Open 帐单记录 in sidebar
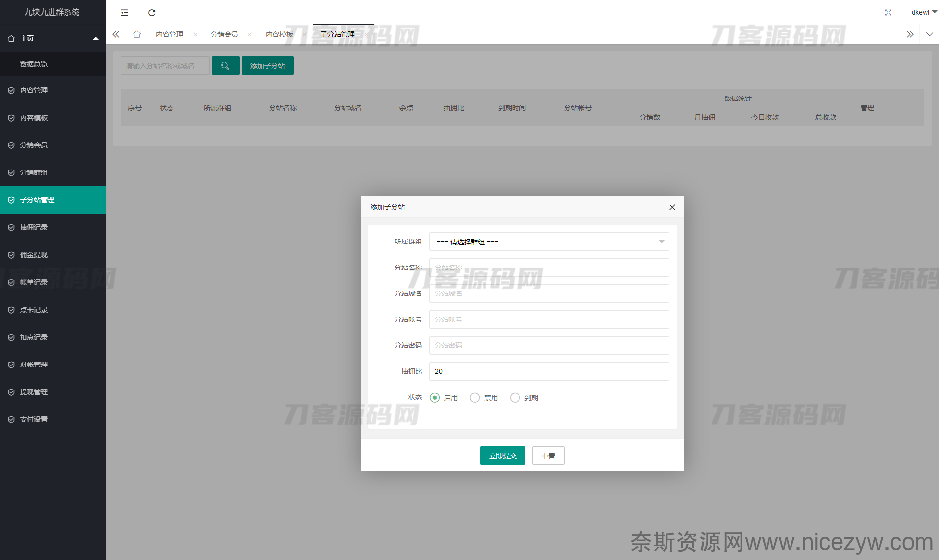This screenshot has height=560, width=939. click(53, 282)
